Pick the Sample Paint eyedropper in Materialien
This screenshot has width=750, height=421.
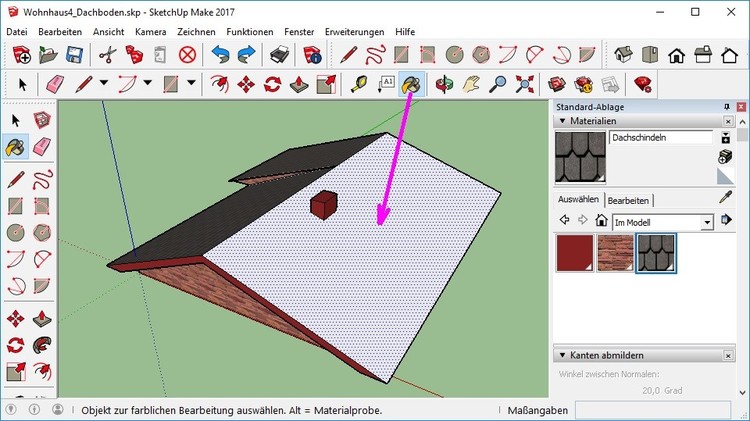click(725, 197)
